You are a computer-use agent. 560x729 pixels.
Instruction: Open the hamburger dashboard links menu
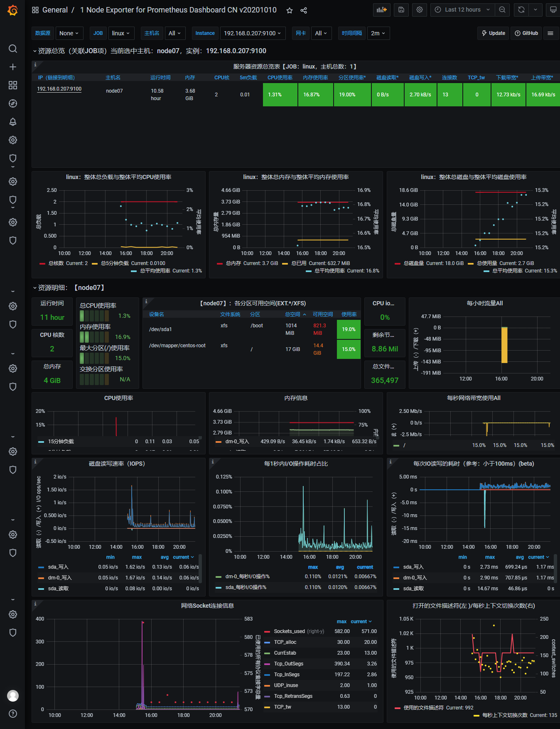(x=550, y=33)
